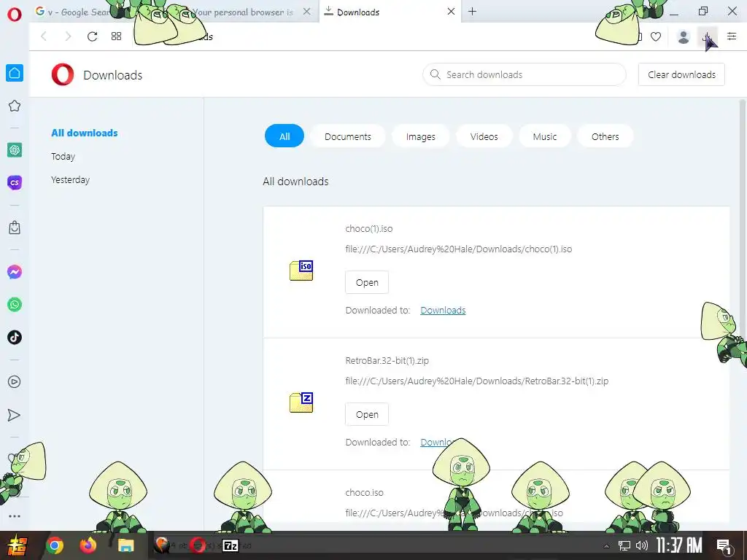Select All downloads in left panel
This screenshot has height=560, width=747.
pyautogui.click(x=85, y=133)
